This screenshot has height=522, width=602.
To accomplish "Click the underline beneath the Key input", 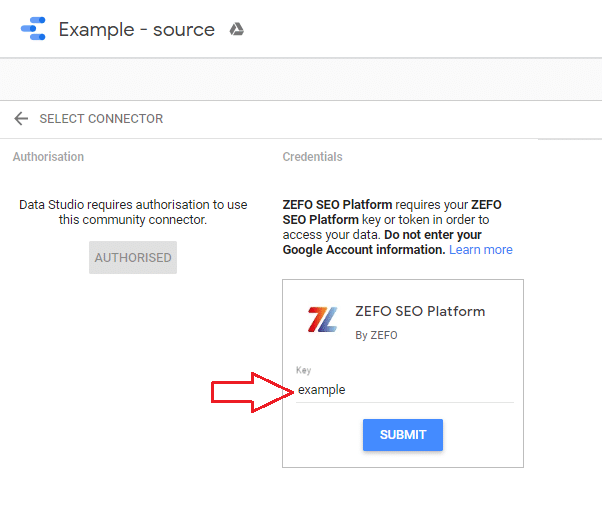I will (x=405, y=403).
